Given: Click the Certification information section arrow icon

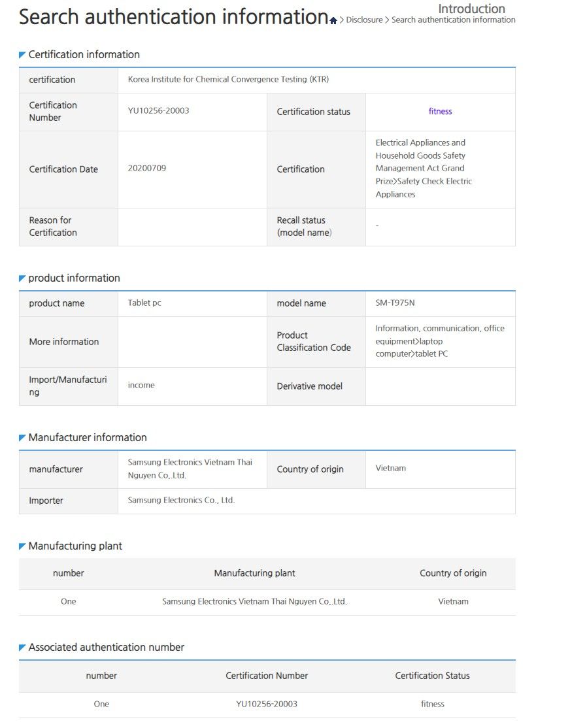Looking at the screenshot, I should click(x=22, y=55).
